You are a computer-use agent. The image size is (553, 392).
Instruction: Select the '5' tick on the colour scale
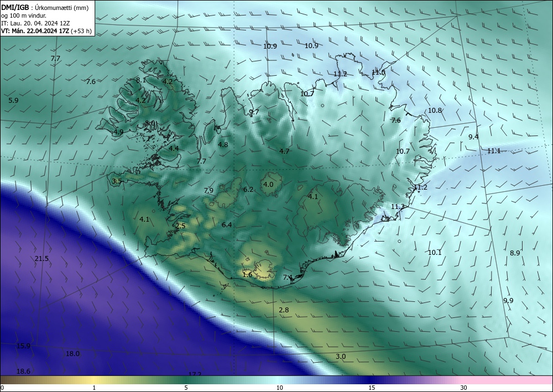[x=186, y=388]
